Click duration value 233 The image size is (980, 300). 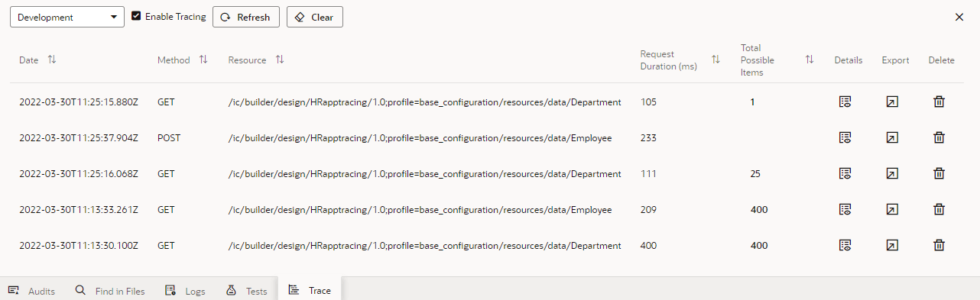(648, 137)
